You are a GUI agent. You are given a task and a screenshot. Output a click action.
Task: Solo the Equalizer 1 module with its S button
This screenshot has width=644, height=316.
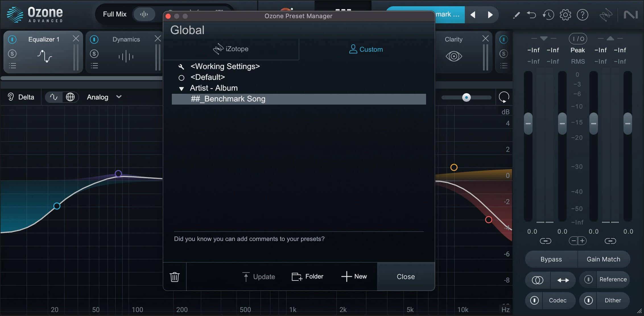12,53
